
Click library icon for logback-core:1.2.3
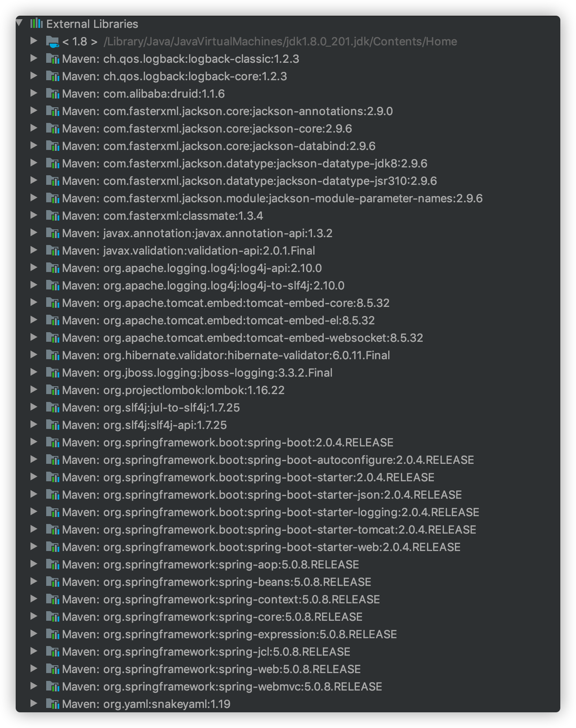tap(52, 76)
